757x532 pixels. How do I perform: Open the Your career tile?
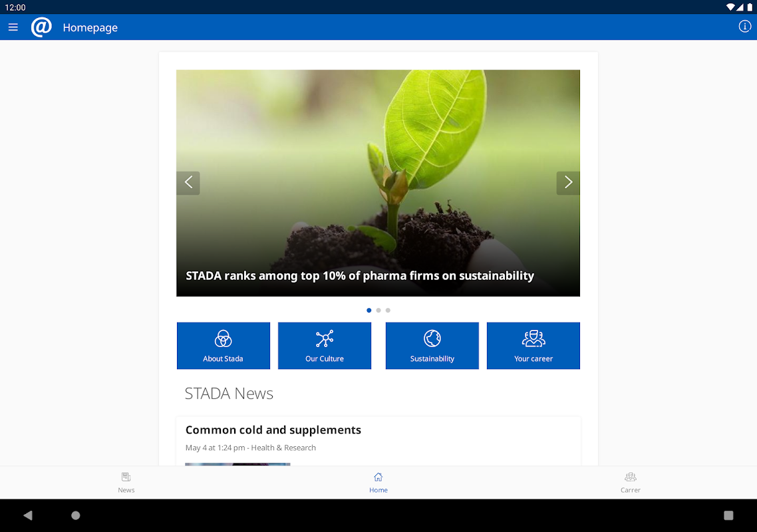[533, 346]
